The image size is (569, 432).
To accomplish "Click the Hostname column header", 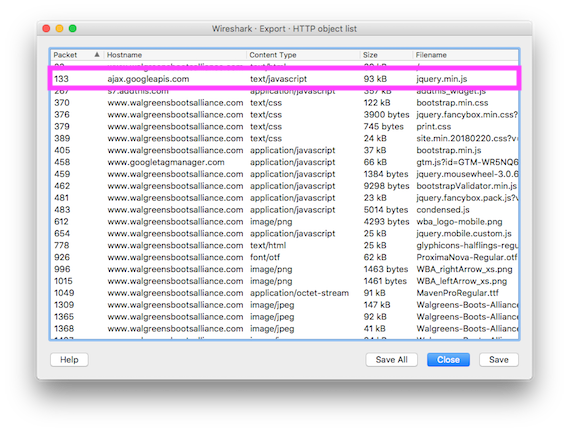I will coord(175,55).
